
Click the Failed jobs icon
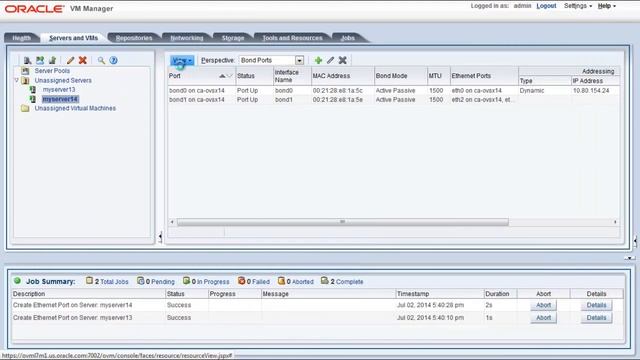(241, 281)
